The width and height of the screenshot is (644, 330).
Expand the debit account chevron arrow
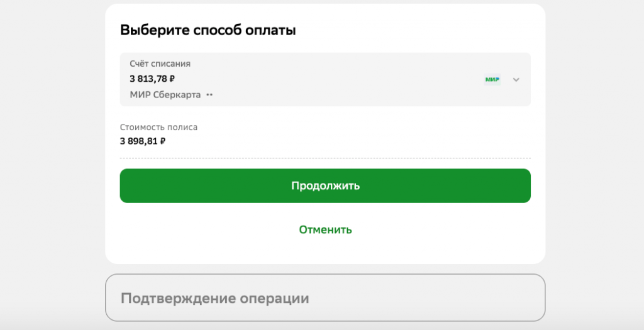pos(516,79)
